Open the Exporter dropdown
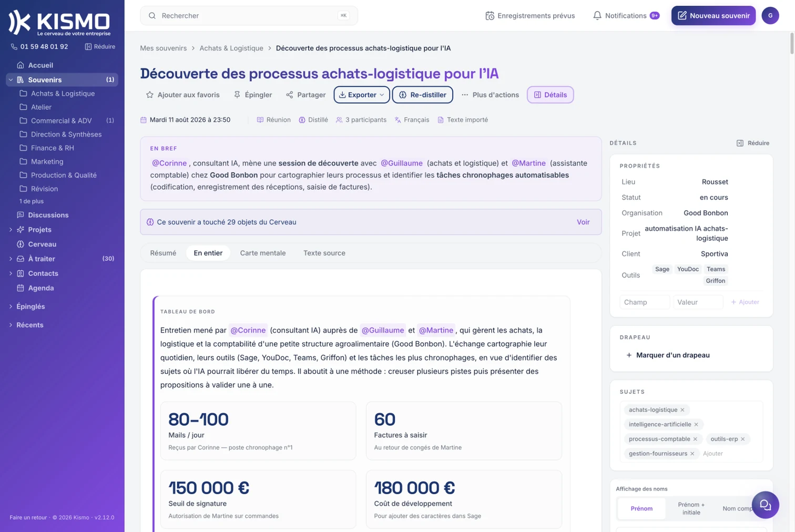The height and width of the screenshot is (532, 795). (x=362, y=95)
